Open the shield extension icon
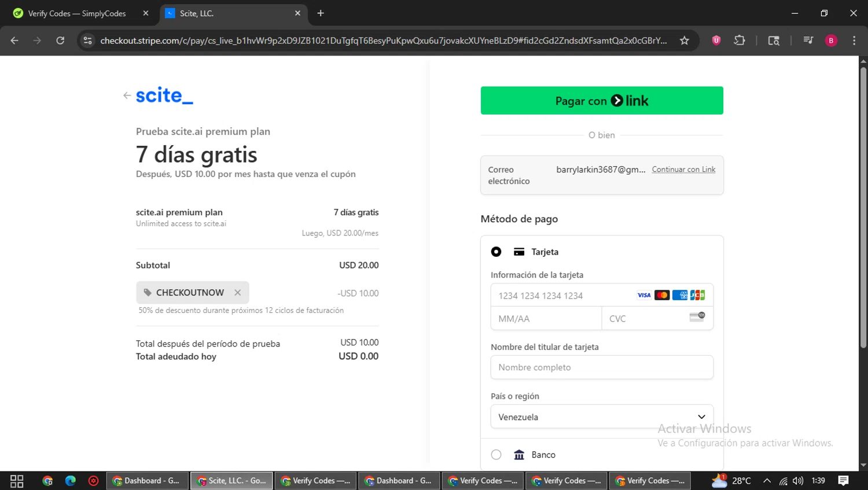The width and height of the screenshot is (868, 490). [716, 40]
